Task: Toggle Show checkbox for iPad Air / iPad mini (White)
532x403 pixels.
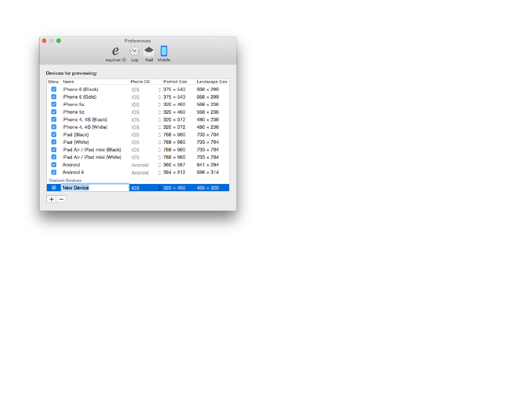Action: [54, 157]
